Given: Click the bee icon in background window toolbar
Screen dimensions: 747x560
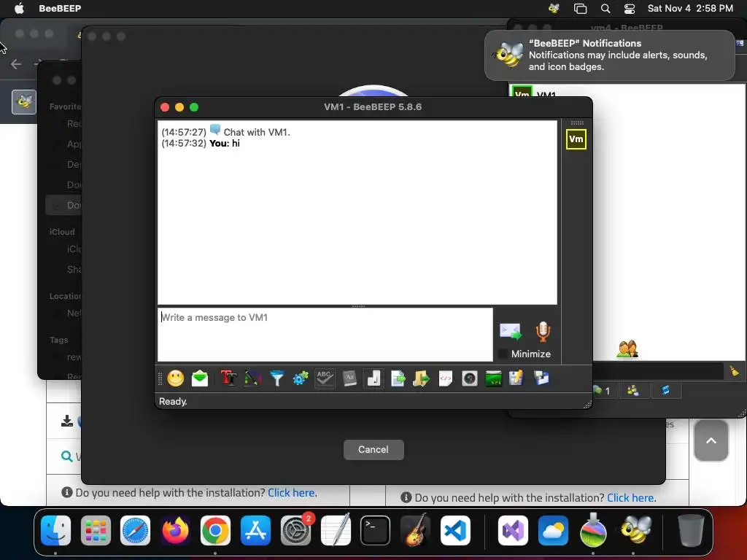Looking at the screenshot, I should pyautogui.click(x=24, y=102).
